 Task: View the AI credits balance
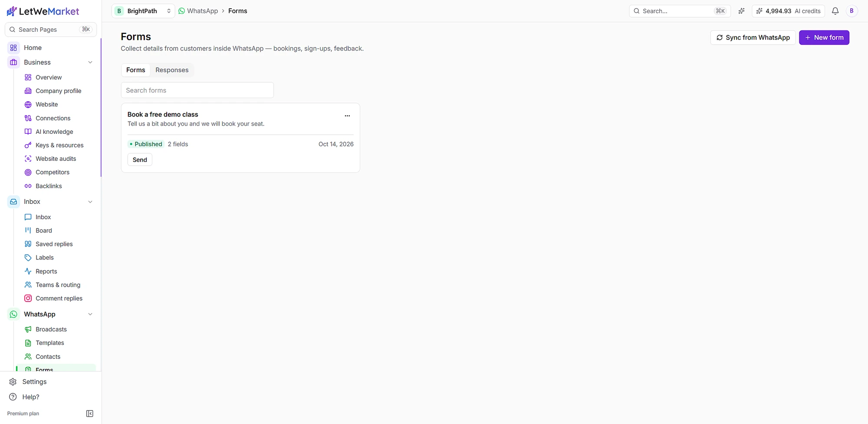point(789,11)
